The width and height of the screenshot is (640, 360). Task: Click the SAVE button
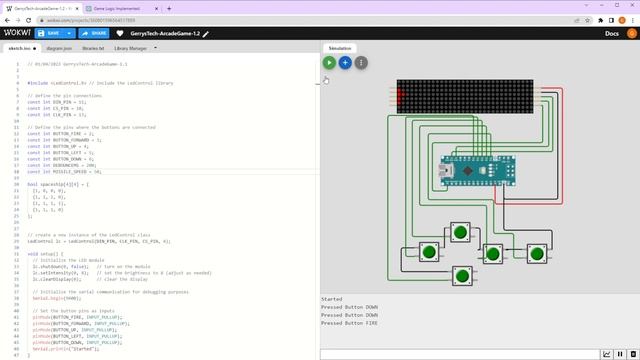tap(49, 33)
